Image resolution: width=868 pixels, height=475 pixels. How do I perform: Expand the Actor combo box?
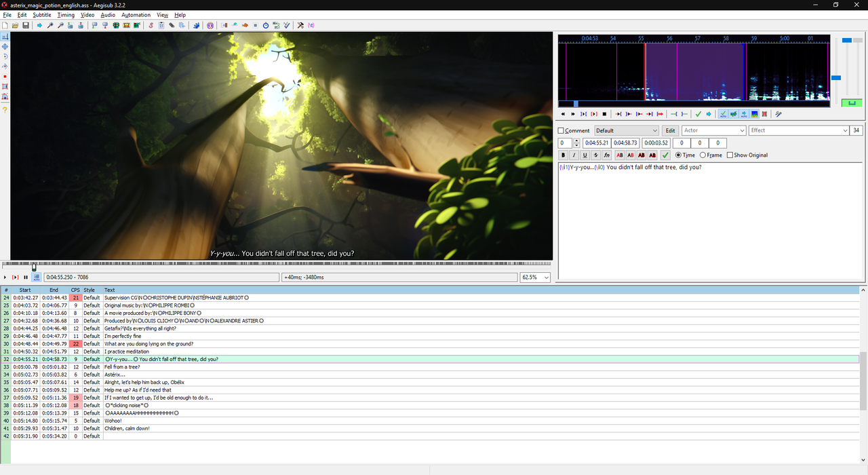pyautogui.click(x=743, y=130)
